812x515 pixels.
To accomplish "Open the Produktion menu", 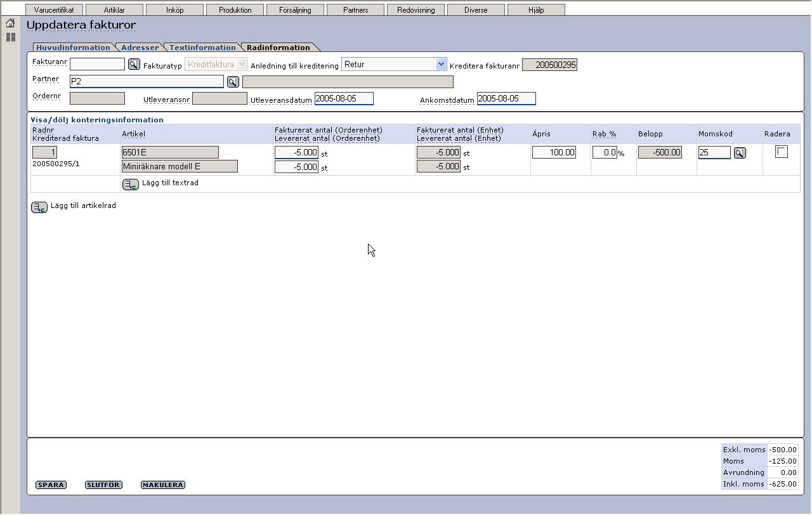I will 235,10.
